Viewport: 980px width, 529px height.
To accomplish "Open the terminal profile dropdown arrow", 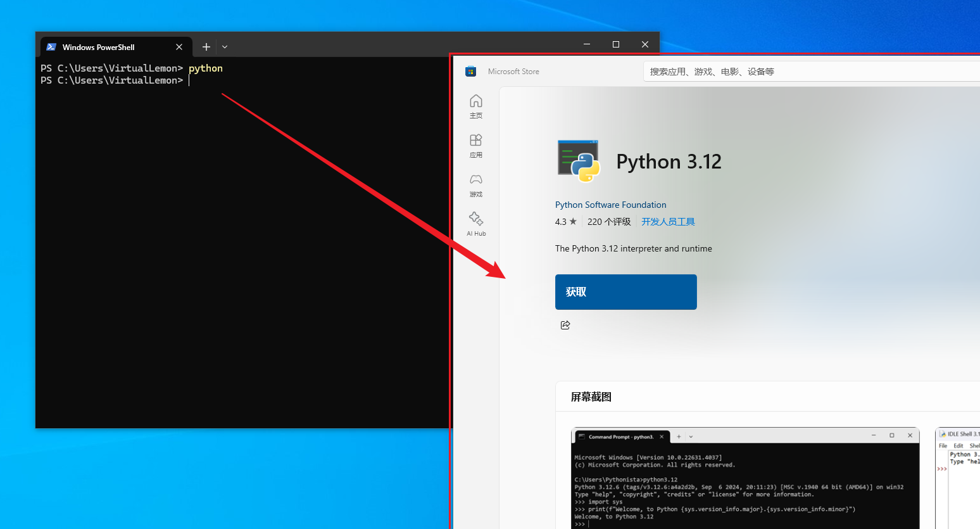I will coord(225,47).
